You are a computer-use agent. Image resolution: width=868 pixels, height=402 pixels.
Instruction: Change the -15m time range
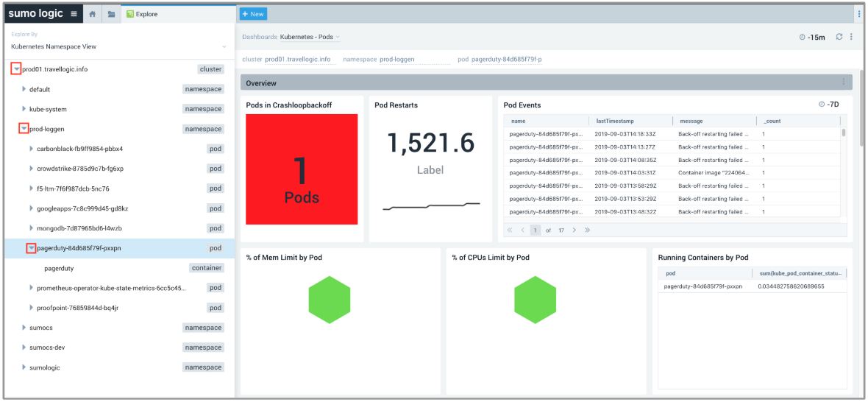tap(812, 37)
